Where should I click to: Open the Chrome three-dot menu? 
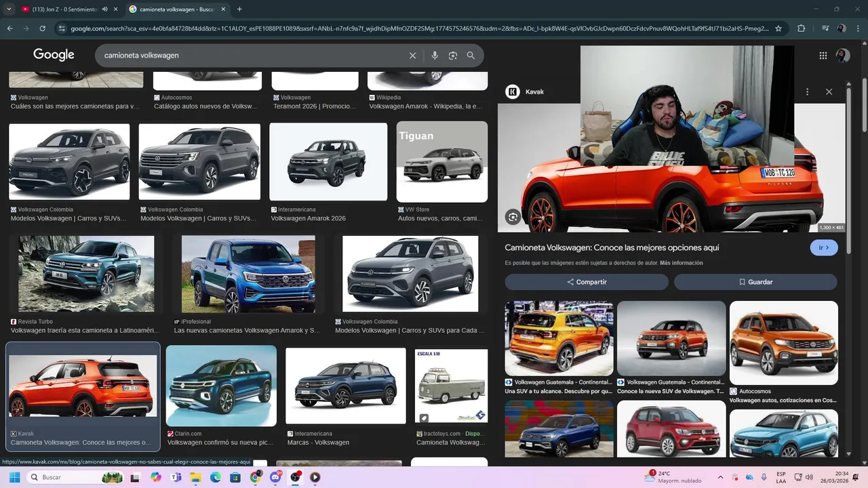[859, 28]
